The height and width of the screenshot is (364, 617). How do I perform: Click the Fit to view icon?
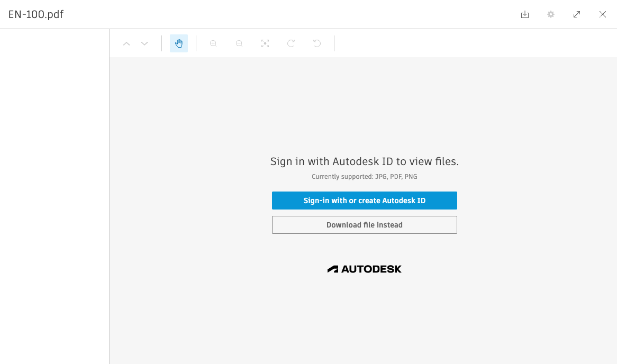point(265,43)
